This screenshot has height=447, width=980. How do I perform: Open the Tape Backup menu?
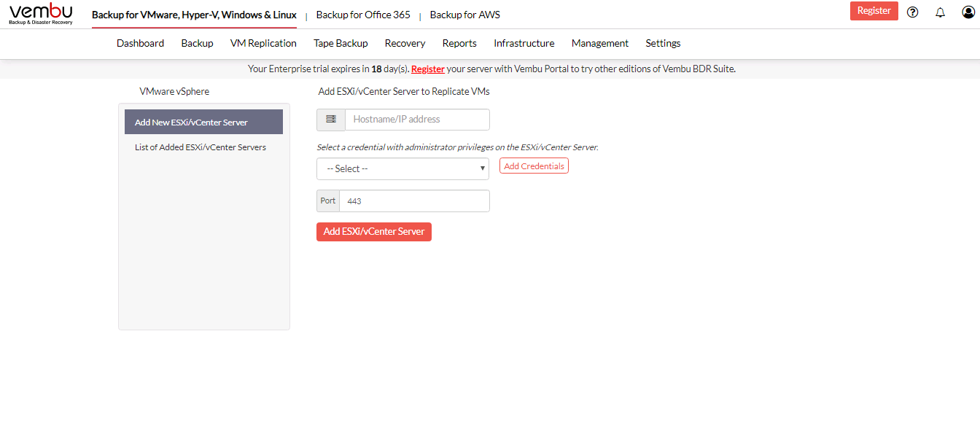pos(341,43)
